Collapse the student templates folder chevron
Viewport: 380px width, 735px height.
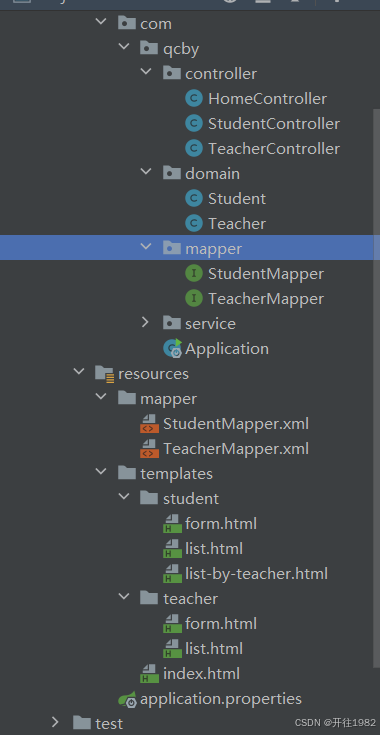(x=124, y=496)
